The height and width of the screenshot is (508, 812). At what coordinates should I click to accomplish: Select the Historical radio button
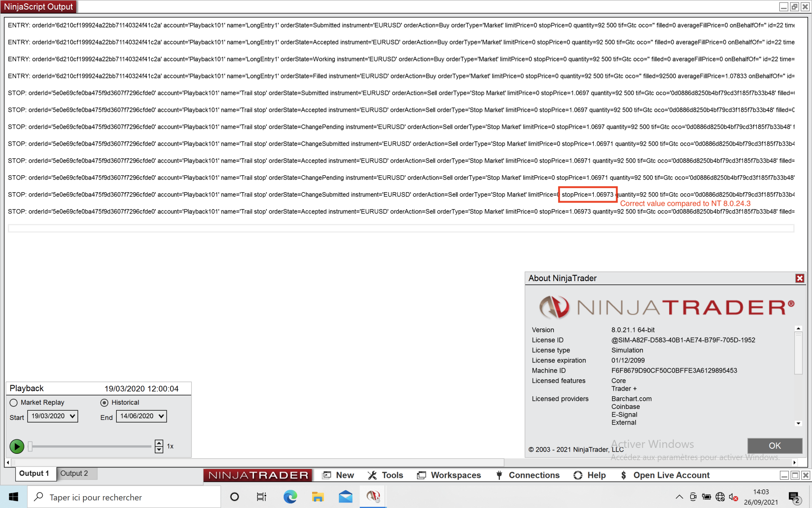[104, 403]
